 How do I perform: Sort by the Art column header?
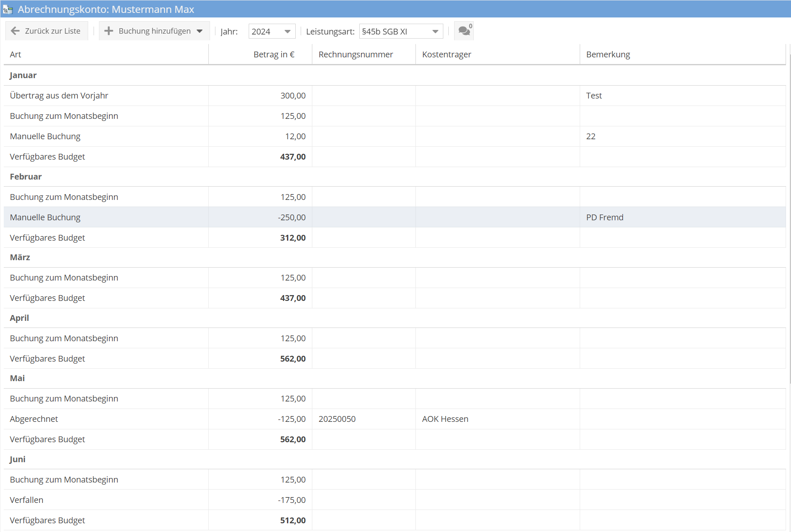point(16,54)
